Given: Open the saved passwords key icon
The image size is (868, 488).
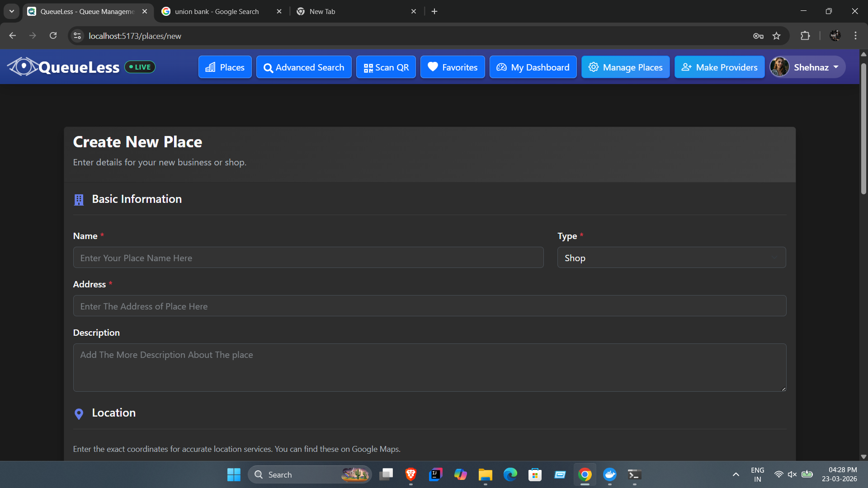Looking at the screenshot, I should (758, 36).
